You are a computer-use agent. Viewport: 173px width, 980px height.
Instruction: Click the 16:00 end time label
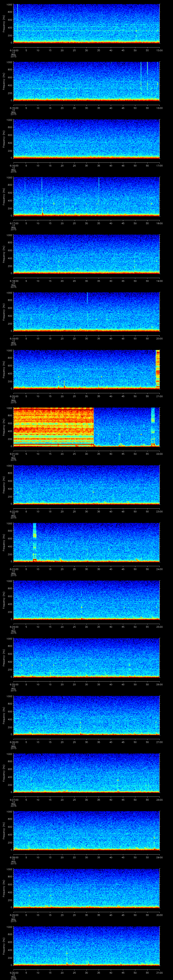[160, 108]
